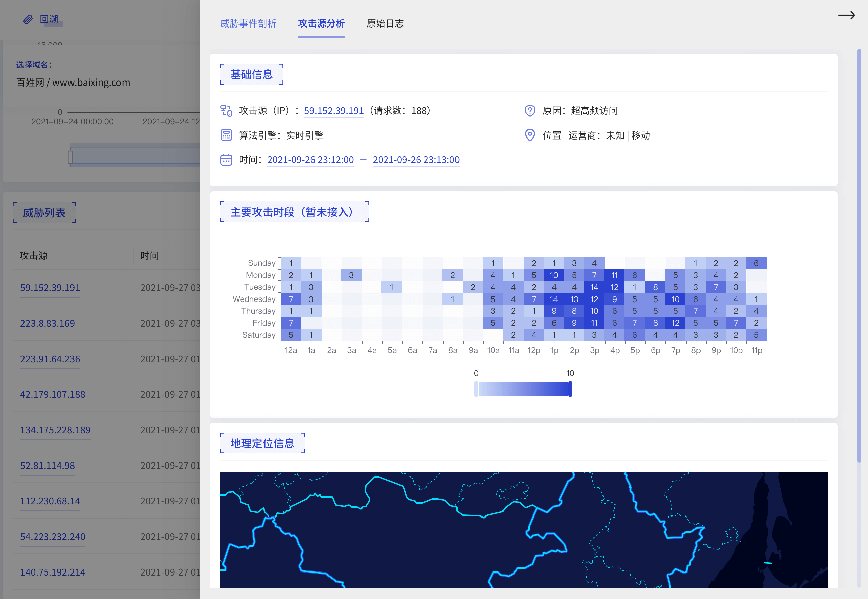Viewport: 868px width, 599px height.
Task: Open the 原始日志 tab
Action: (x=385, y=23)
